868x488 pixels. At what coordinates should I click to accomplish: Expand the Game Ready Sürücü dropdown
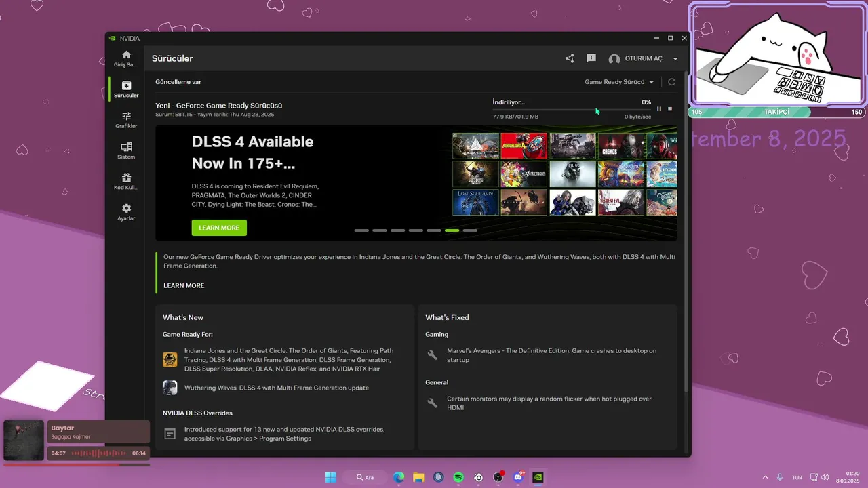click(619, 82)
